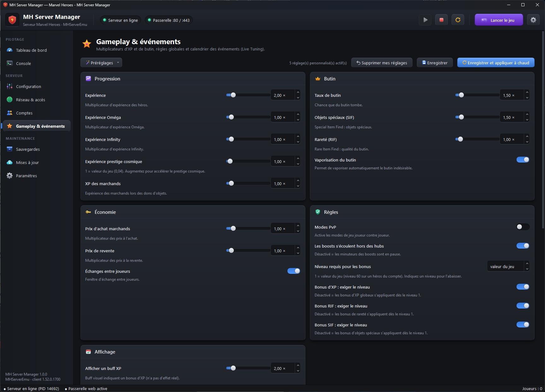
Task: Click Lancer le jeu button
Action: click(499, 20)
